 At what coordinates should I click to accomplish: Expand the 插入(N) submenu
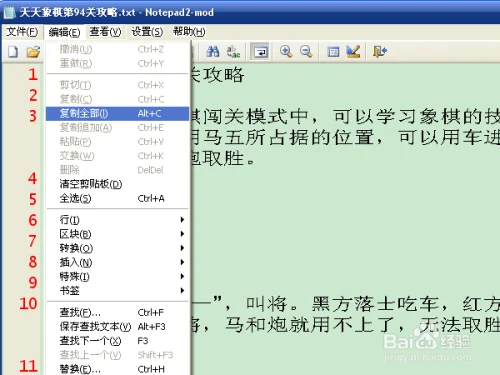(117, 262)
